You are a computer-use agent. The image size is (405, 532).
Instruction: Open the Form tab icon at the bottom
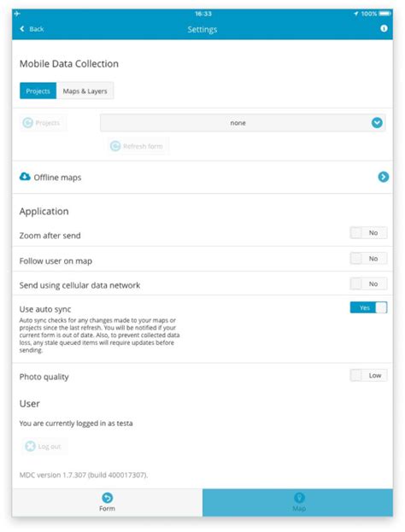[x=108, y=498]
